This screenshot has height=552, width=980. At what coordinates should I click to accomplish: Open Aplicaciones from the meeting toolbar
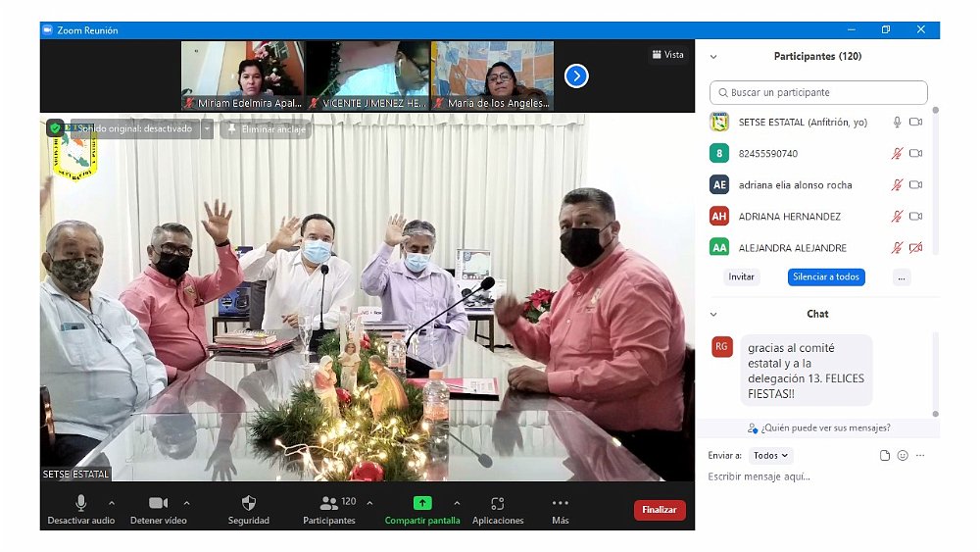click(498, 504)
